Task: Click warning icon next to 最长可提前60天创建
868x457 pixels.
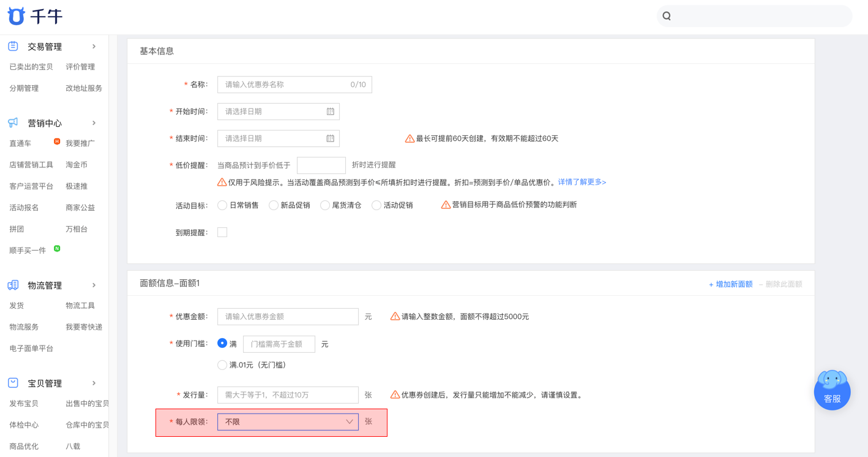Action: (x=410, y=138)
